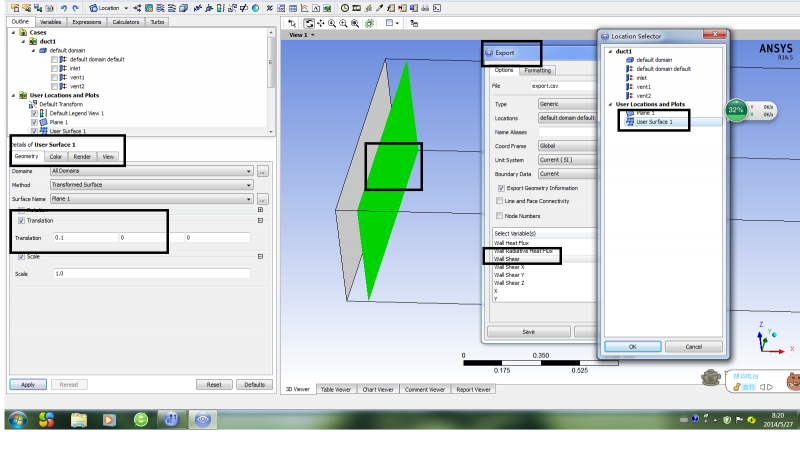Click the Windows Start button
Screen dimensions: 800x449
tap(17, 419)
